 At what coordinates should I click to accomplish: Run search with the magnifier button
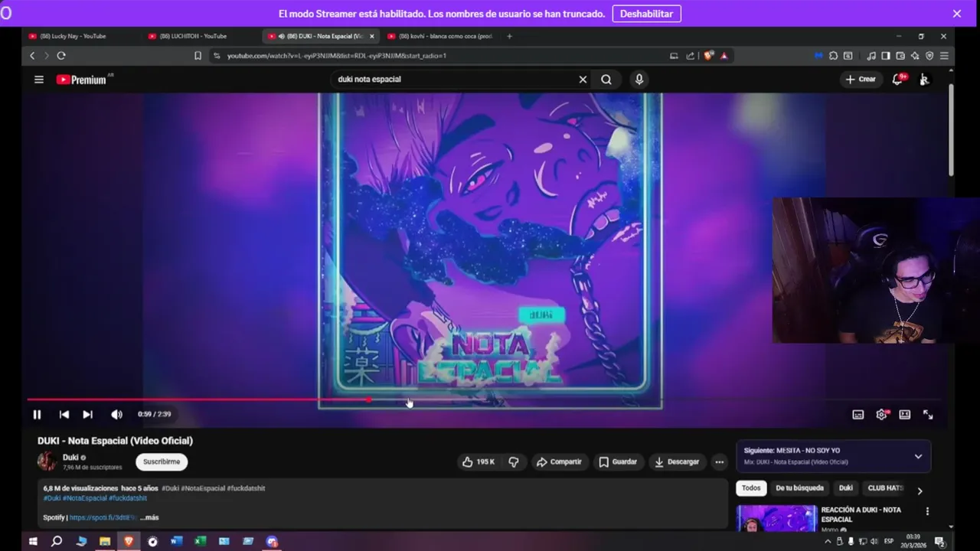(606, 79)
